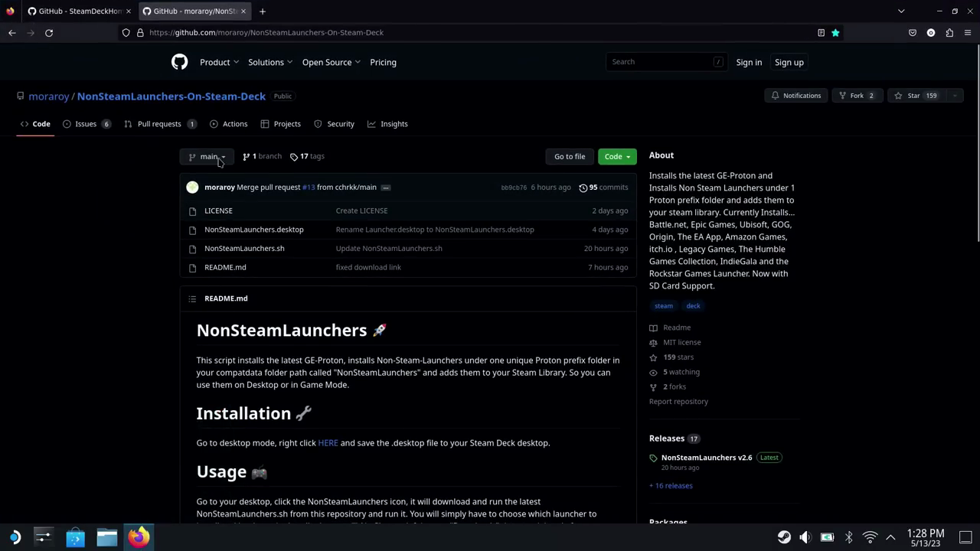This screenshot has width=980, height=551.
Task: Go back with the browser back arrow
Action: point(12,33)
